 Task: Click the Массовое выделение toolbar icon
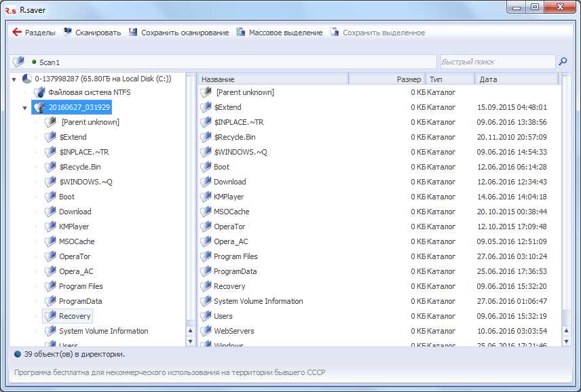pyautogui.click(x=241, y=33)
